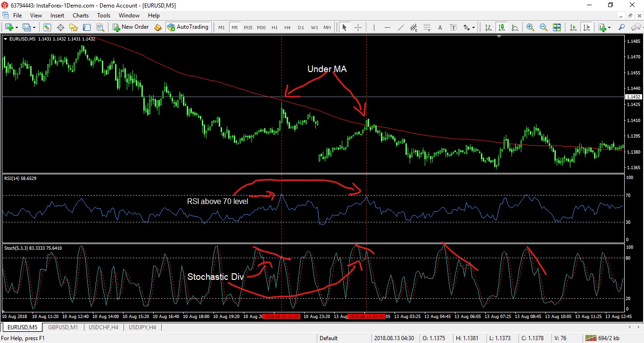Open the View menu
The image size is (644, 343).
[36, 16]
